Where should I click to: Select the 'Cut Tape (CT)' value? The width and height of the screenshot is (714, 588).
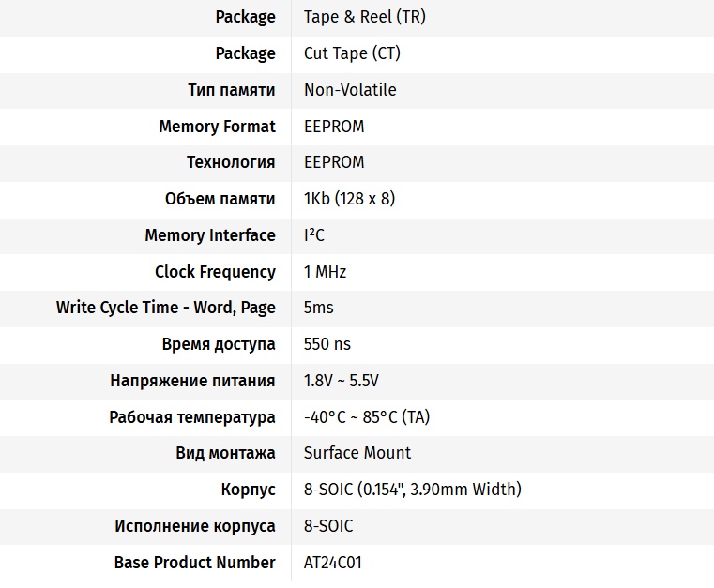pyautogui.click(x=352, y=53)
